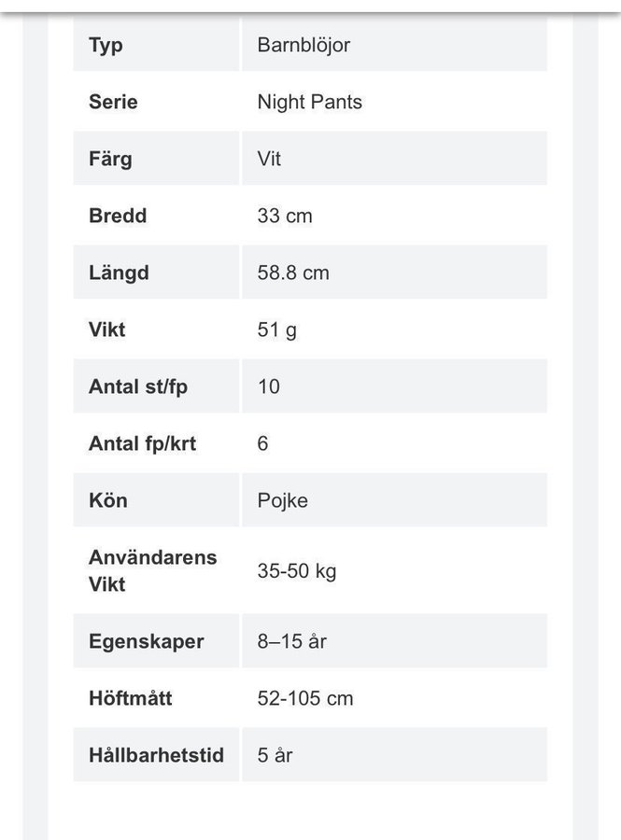The width and height of the screenshot is (621, 840).
Task: Select the 'Barnblöjor' value cell
Action: click(303, 45)
